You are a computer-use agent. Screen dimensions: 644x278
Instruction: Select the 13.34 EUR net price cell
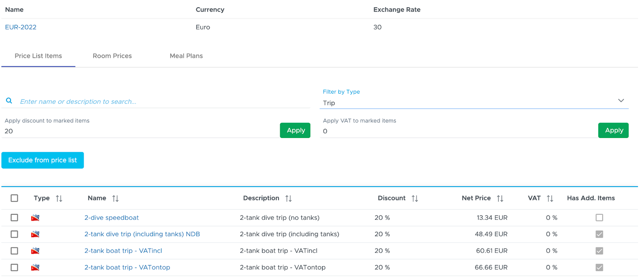[x=492, y=218]
